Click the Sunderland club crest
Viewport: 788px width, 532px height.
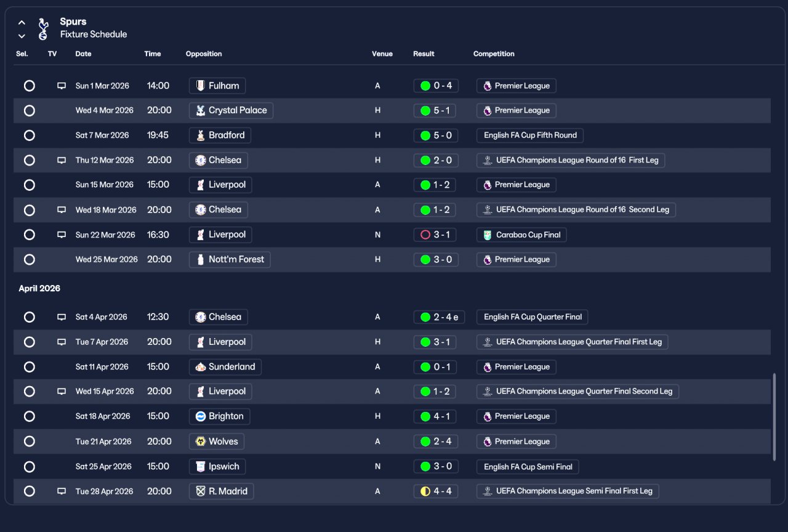tap(200, 367)
